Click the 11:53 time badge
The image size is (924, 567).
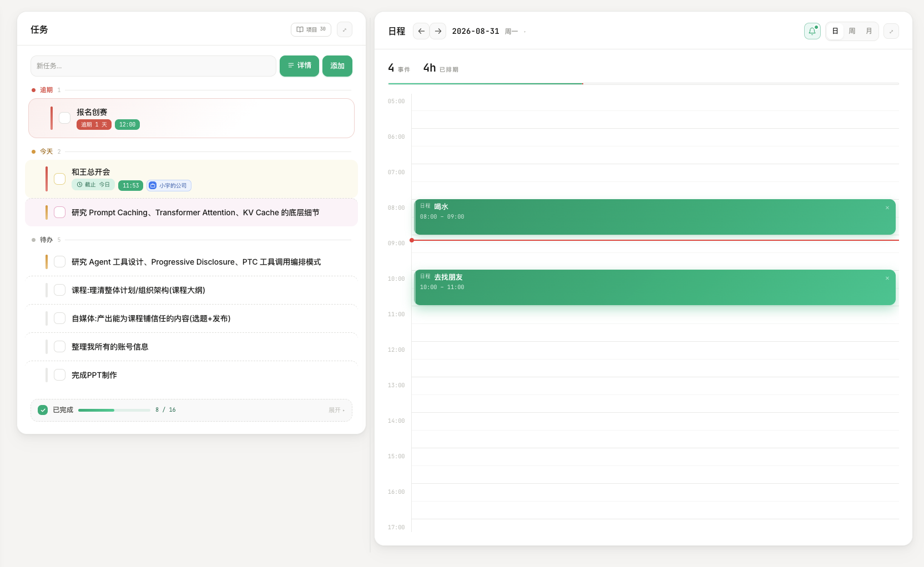coord(130,185)
